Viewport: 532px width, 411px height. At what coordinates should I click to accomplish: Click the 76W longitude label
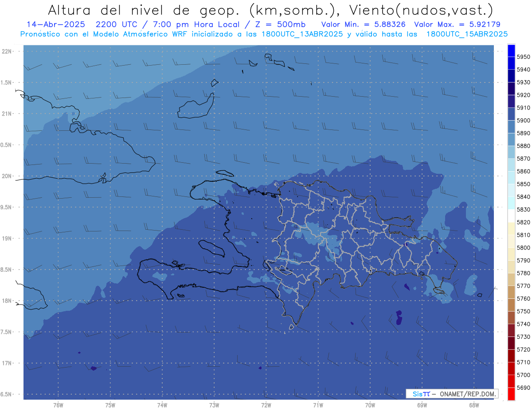58,405
